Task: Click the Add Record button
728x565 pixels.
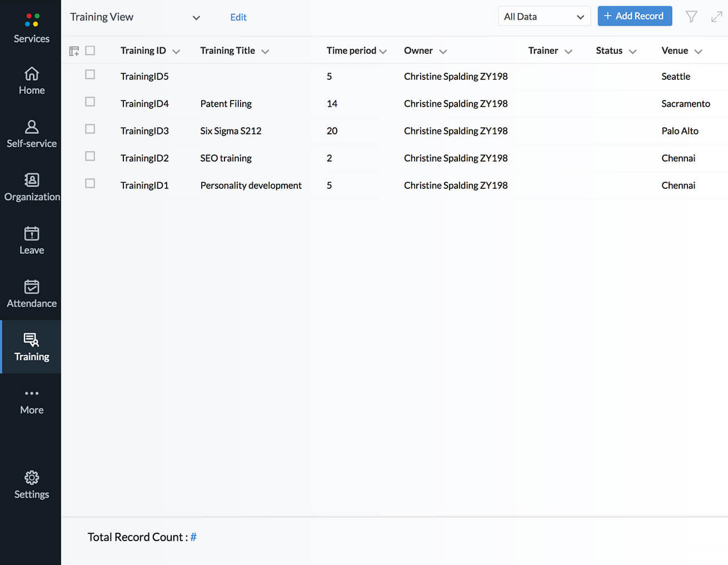Action: click(634, 16)
